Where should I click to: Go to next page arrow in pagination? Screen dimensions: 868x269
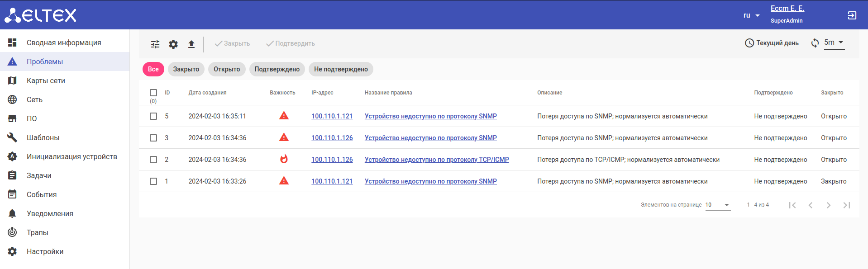(828, 205)
